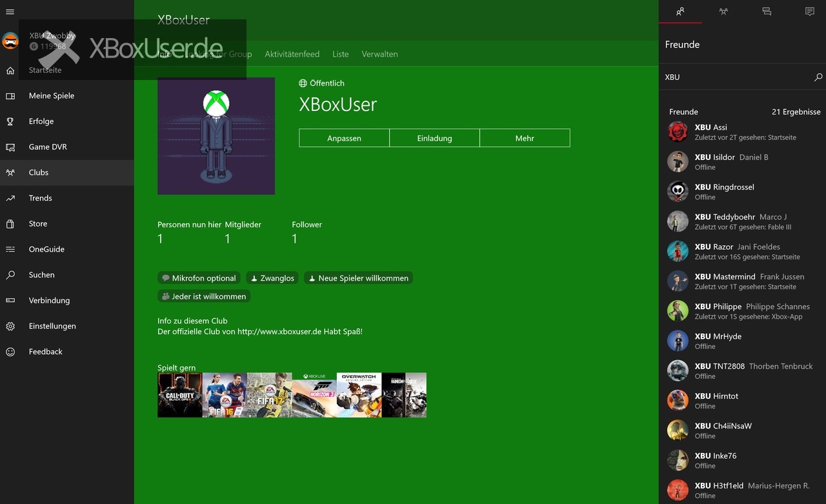Click the Suchen magnifier icon in sidebar
The image size is (826, 504).
[10, 275]
